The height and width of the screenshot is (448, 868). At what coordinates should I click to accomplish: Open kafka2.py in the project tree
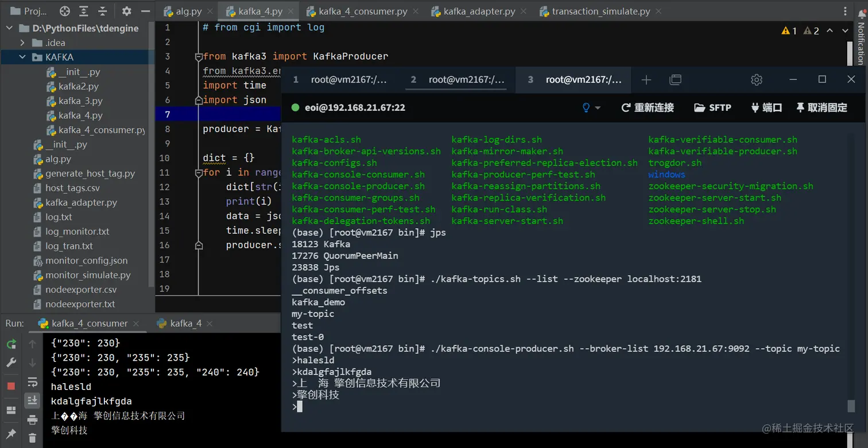coord(79,86)
